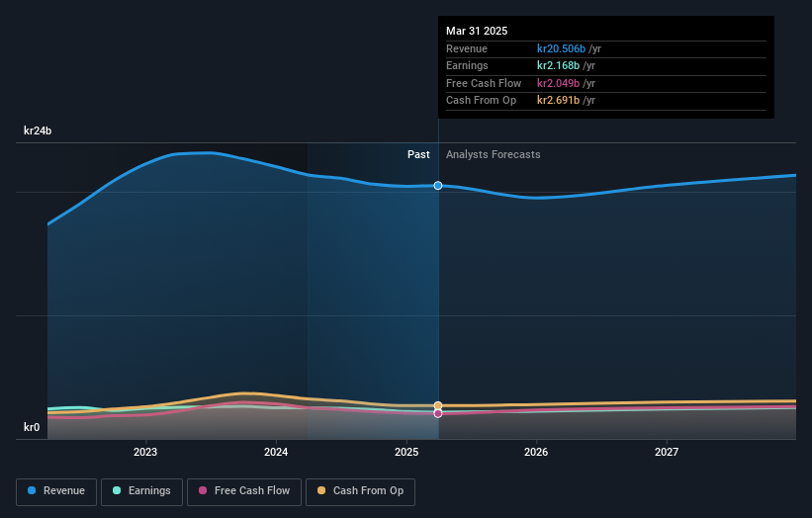
Task: Click the orange Cash From Op data point
Action: 438,405
